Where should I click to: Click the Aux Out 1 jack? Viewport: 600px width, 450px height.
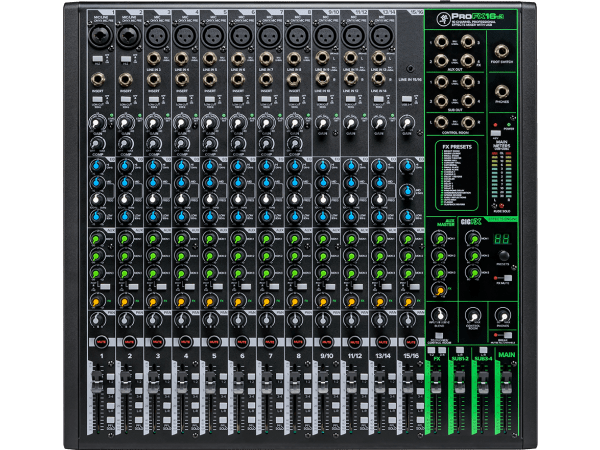pyautogui.click(x=441, y=42)
